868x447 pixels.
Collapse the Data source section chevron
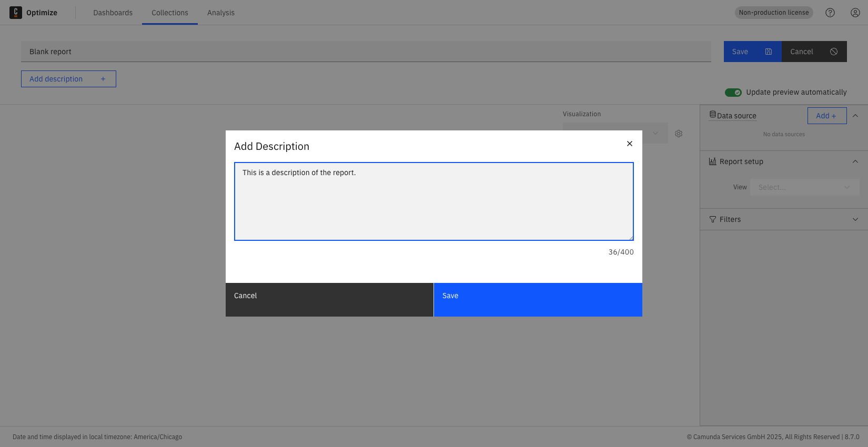(x=855, y=116)
